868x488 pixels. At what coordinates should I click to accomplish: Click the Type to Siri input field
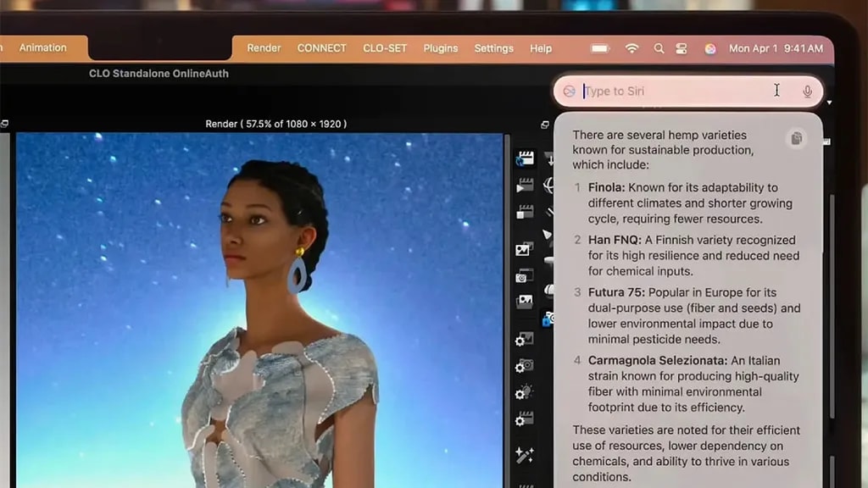pos(678,91)
